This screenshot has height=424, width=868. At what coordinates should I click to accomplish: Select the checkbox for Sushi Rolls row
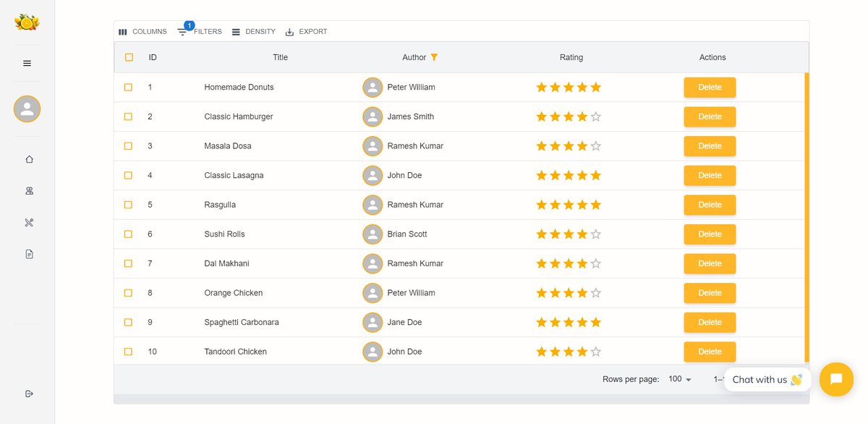128,234
